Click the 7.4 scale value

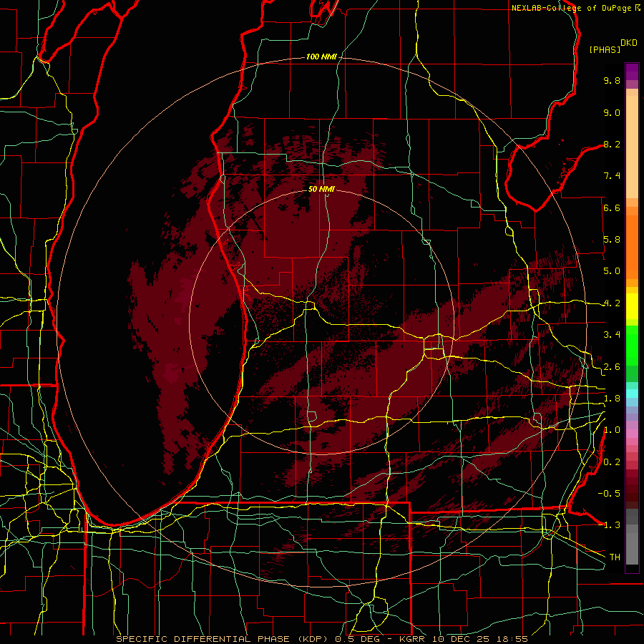612,176
